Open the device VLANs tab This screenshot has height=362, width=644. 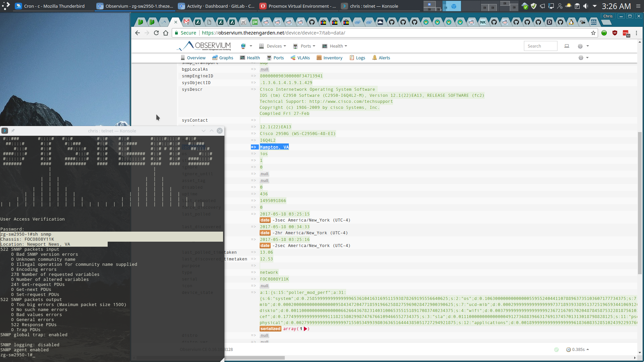300,58
